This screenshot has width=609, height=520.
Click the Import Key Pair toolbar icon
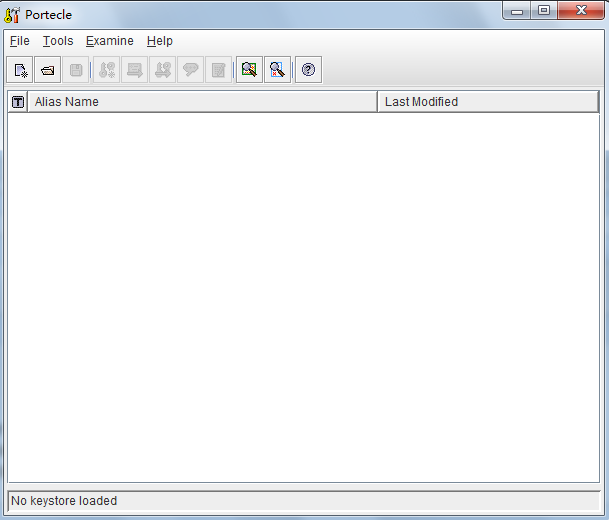pyautogui.click(x=162, y=70)
